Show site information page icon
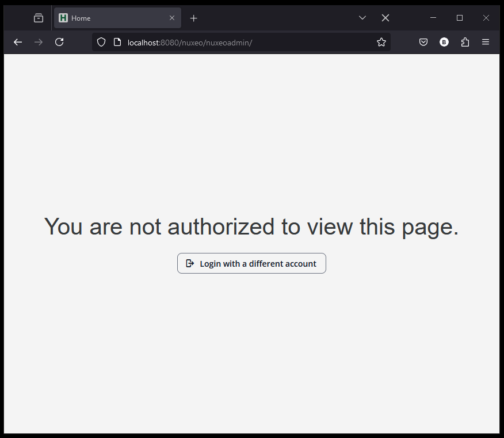The height and width of the screenshot is (438, 504). tap(117, 42)
